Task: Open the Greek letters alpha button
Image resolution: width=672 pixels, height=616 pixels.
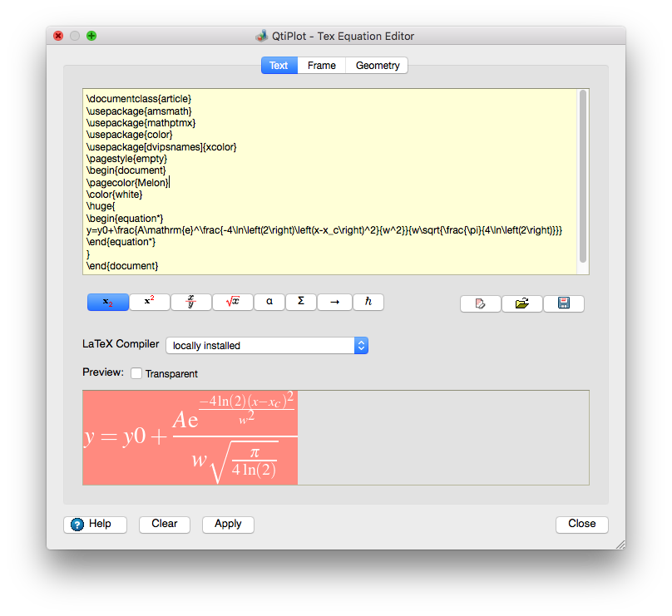Action: pyautogui.click(x=269, y=302)
